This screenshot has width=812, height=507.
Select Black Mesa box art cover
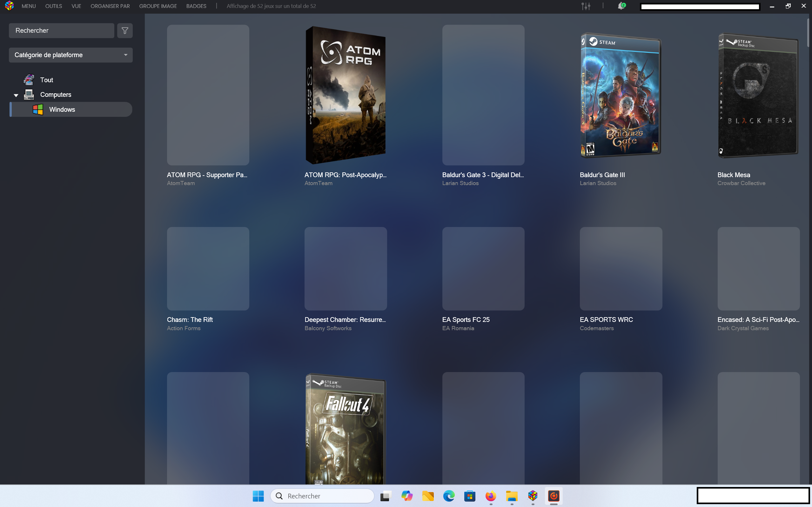click(x=758, y=95)
